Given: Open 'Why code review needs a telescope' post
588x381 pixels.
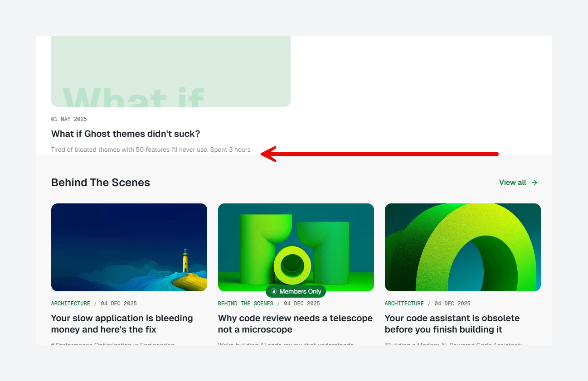Looking at the screenshot, I should tap(295, 324).
